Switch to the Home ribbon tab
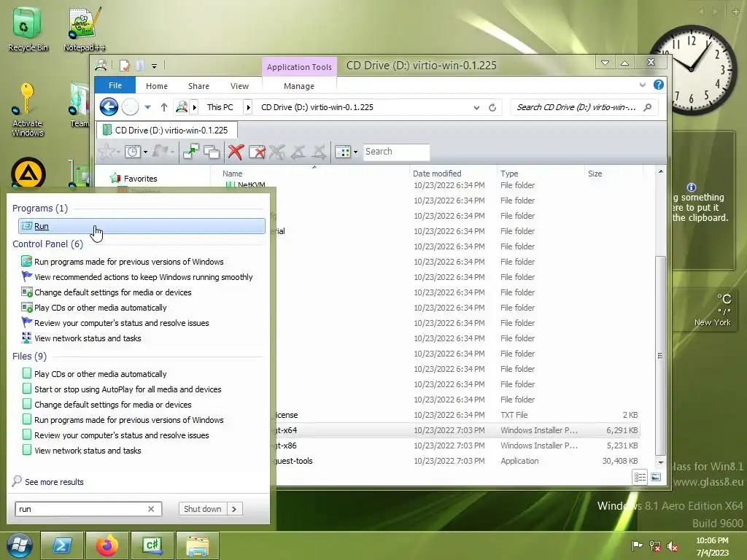Image resolution: width=747 pixels, height=560 pixels. 157,86
